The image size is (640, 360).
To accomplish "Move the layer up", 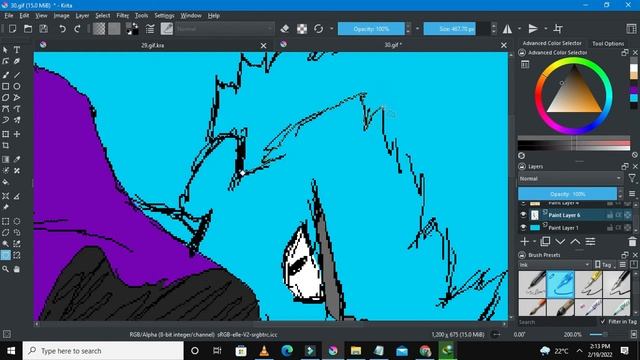I will coord(575,242).
